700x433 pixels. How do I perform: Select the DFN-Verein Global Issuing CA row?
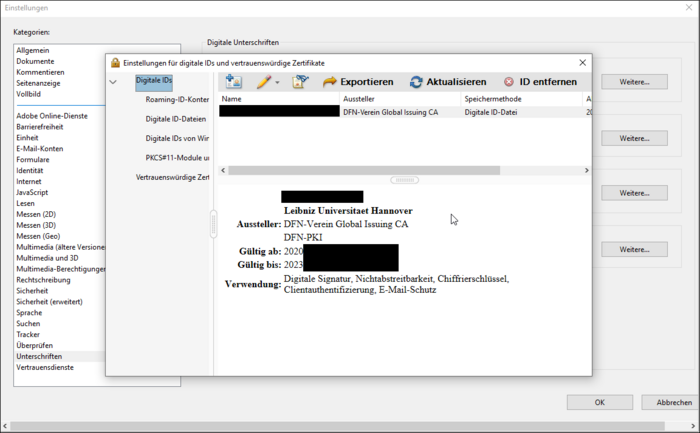click(x=405, y=112)
